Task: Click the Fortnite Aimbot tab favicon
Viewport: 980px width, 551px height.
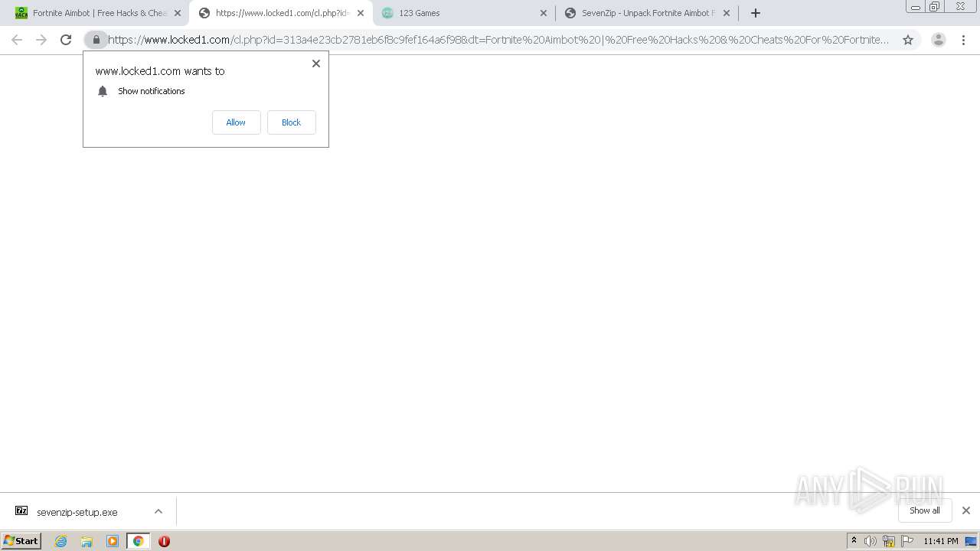Action: click(21, 13)
